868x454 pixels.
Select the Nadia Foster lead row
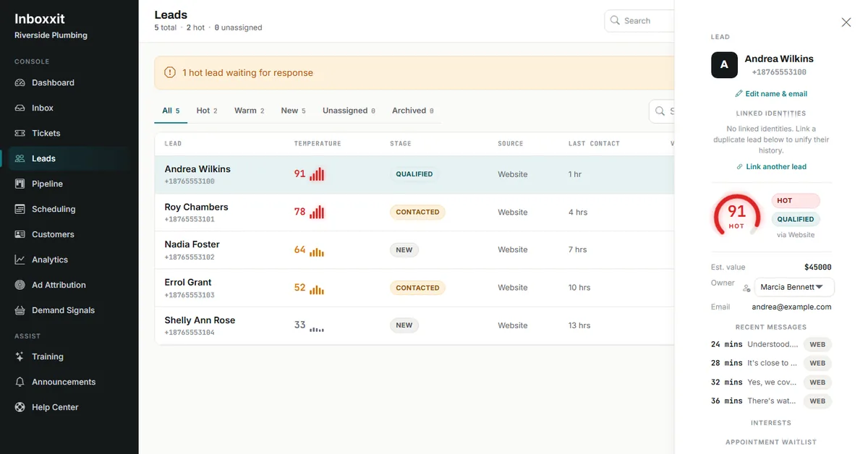coord(414,250)
